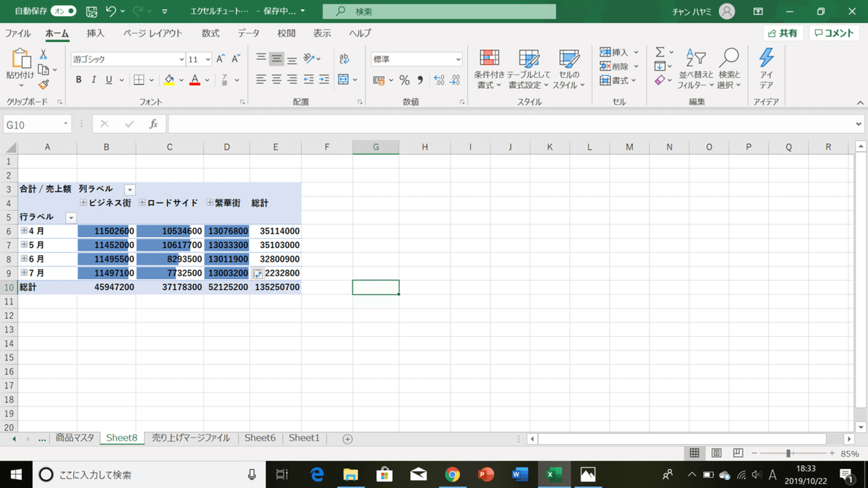
Task: Open the Formulas ribbon tab
Action: coord(210,33)
